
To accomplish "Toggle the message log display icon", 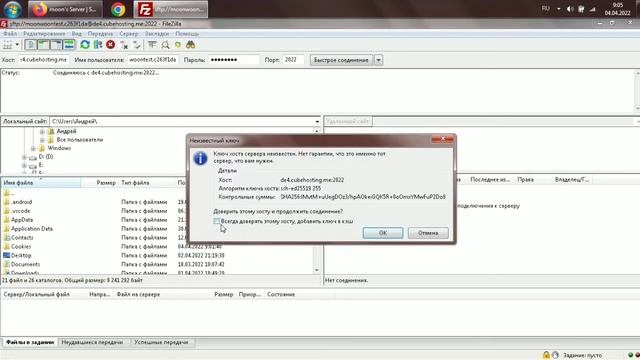I will tap(31, 45).
